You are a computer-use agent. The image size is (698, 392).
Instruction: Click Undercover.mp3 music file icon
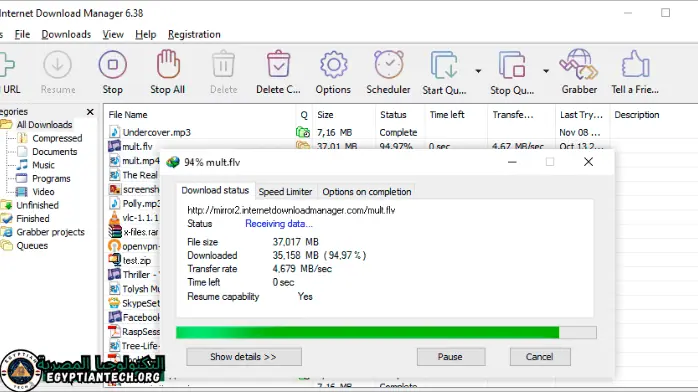coord(114,132)
